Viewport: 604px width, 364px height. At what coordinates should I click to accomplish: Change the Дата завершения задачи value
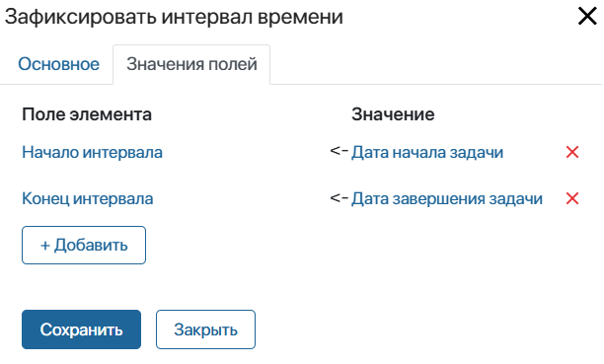point(447,198)
